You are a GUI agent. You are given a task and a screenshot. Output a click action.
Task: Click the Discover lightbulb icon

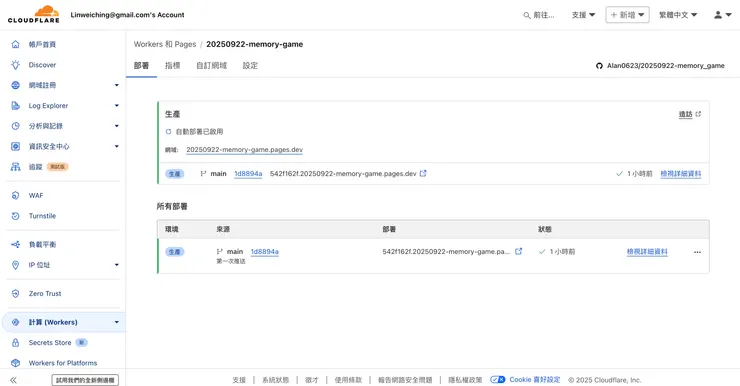coord(16,65)
